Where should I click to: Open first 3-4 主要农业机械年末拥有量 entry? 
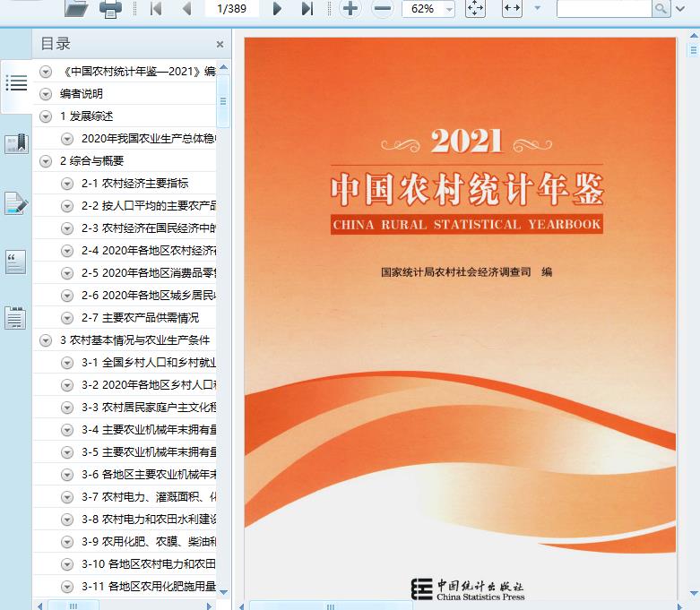pyautogui.click(x=149, y=430)
